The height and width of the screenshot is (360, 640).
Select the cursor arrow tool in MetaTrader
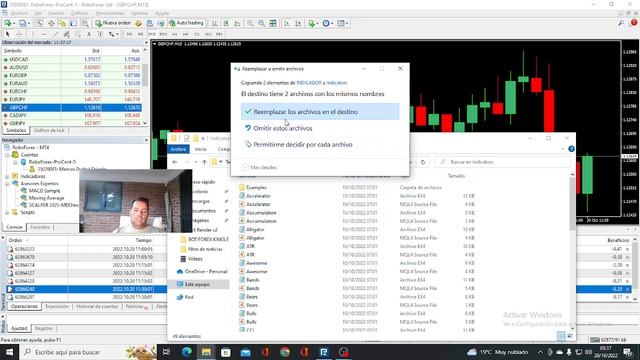[7, 34]
